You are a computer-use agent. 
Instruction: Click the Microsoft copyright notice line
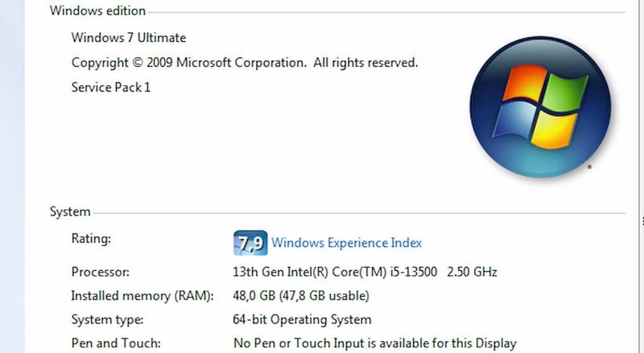(x=245, y=63)
